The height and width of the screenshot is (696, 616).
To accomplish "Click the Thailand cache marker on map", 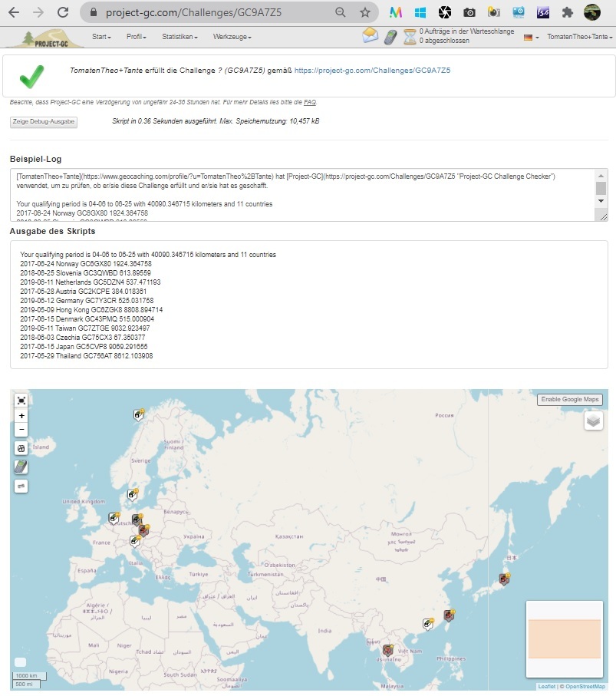I will click(388, 650).
